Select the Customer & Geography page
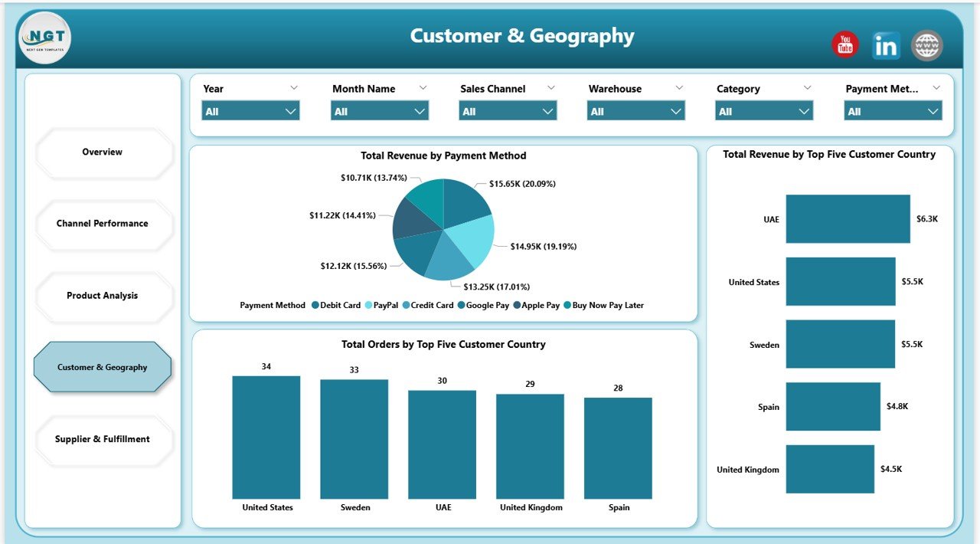 coord(103,368)
